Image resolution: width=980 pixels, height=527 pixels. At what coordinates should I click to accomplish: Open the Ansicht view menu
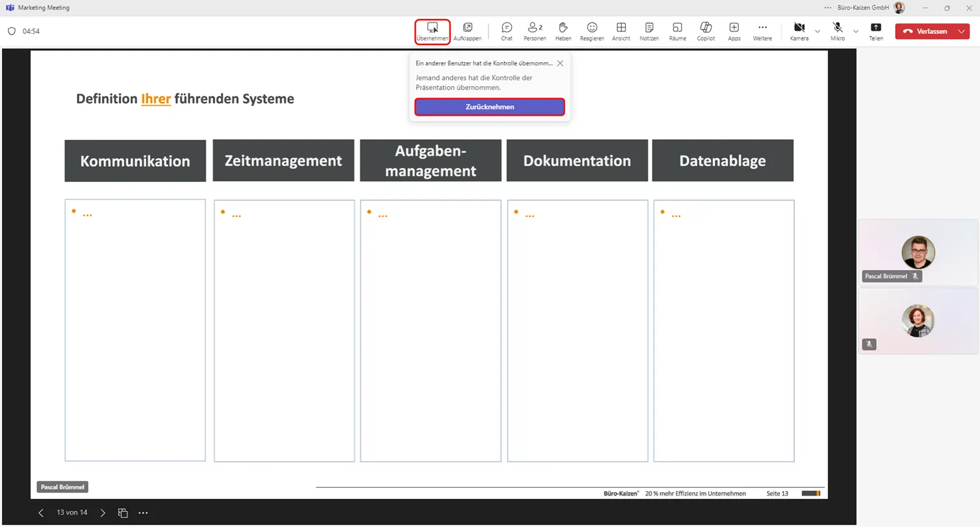(x=621, y=31)
